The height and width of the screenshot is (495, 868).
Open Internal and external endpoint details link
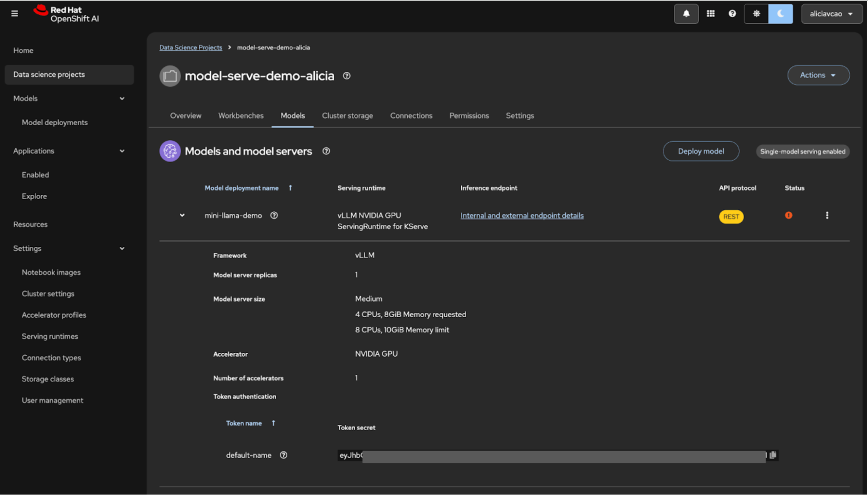point(522,216)
